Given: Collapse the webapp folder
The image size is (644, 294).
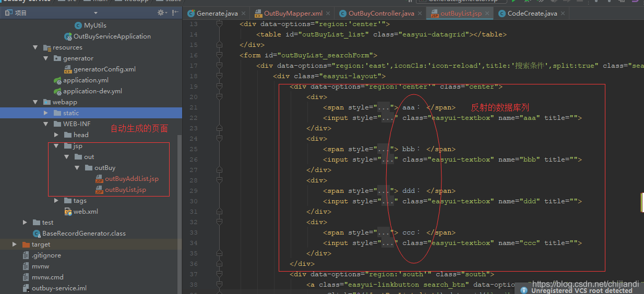Looking at the screenshot, I should coord(36,102).
